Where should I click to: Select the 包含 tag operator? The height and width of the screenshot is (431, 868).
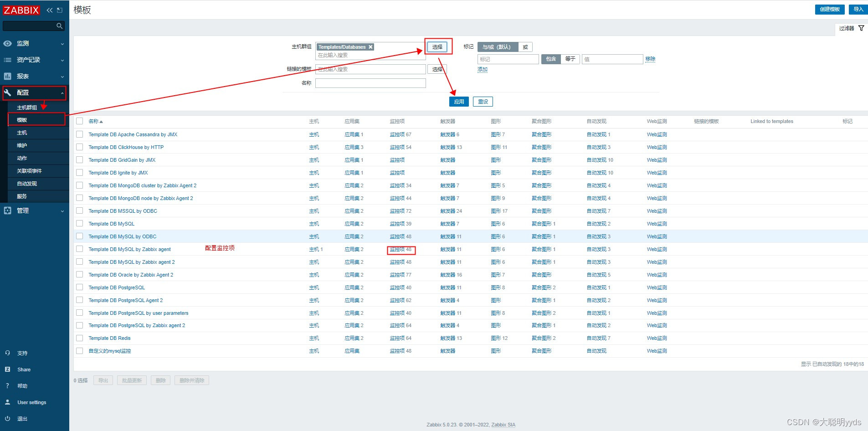pyautogui.click(x=551, y=59)
